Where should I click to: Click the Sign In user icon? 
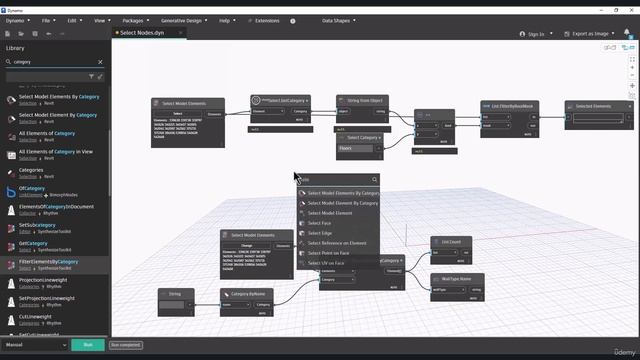click(x=522, y=34)
